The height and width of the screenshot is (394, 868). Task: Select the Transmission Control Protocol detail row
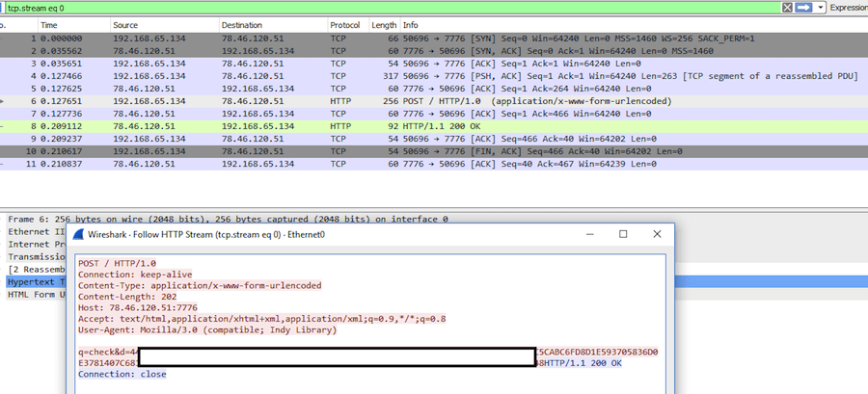coord(35,256)
